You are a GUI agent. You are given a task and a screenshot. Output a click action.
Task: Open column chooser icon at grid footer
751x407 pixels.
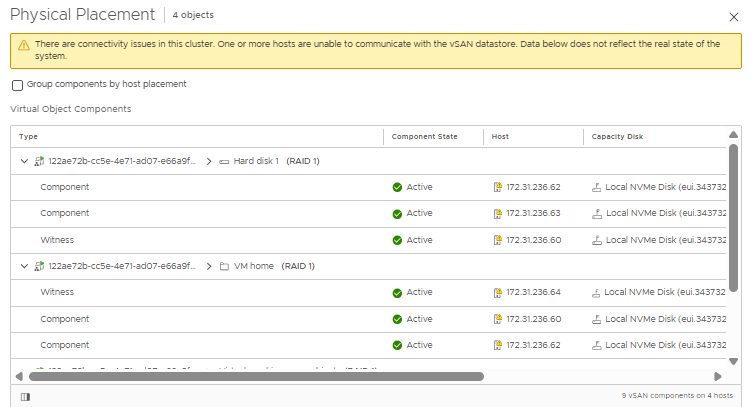tap(24, 397)
